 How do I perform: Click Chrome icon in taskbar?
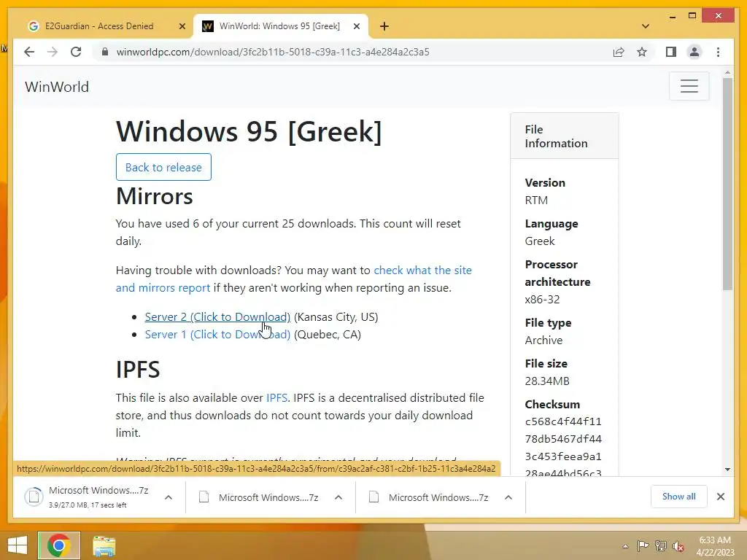tap(58, 545)
